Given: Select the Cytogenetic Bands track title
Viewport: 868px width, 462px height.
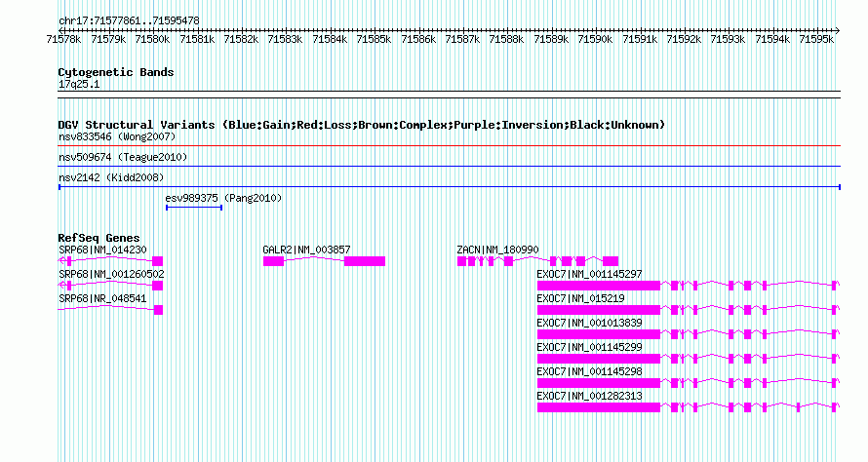Looking at the screenshot, I should (116, 72).
